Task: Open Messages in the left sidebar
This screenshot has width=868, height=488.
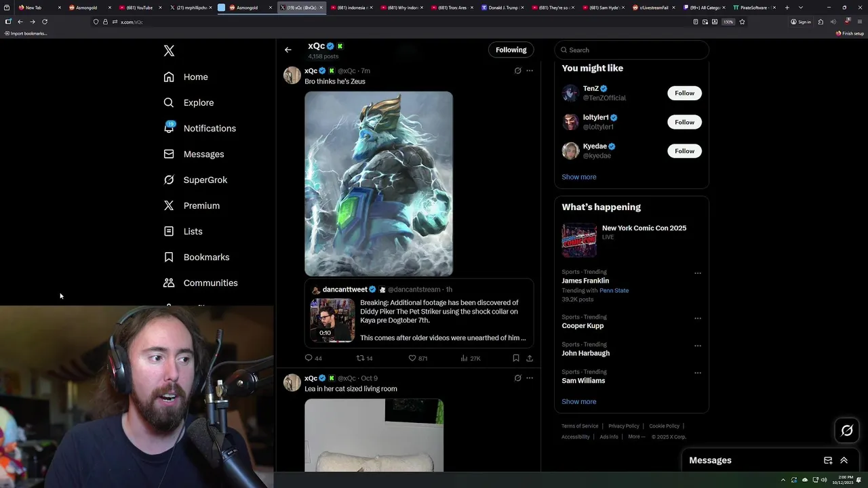Action: pos(193,155)
